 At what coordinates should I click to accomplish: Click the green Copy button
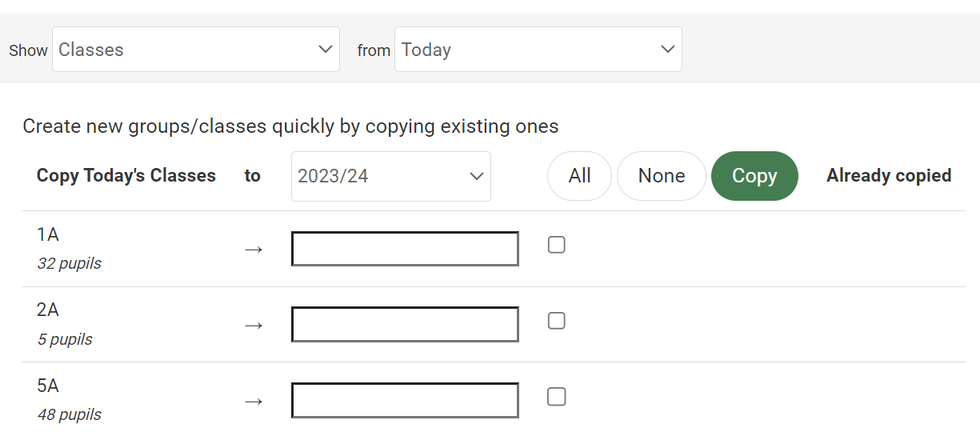click(x=754, y=176)
